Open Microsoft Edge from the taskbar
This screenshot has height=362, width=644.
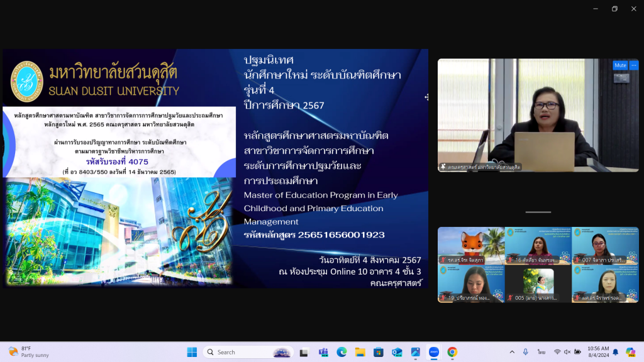pyautogui.click(x=341, y=352)
